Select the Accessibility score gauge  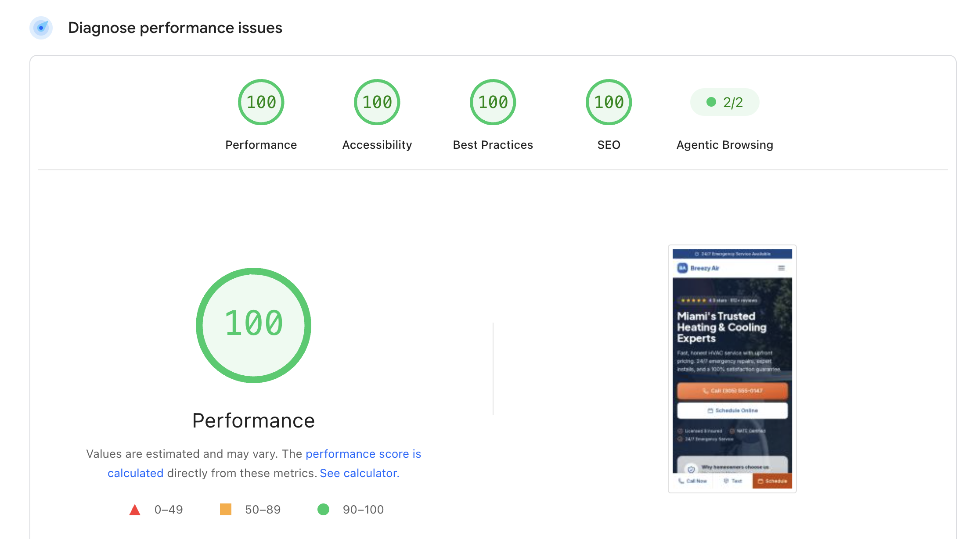point(377,102)
